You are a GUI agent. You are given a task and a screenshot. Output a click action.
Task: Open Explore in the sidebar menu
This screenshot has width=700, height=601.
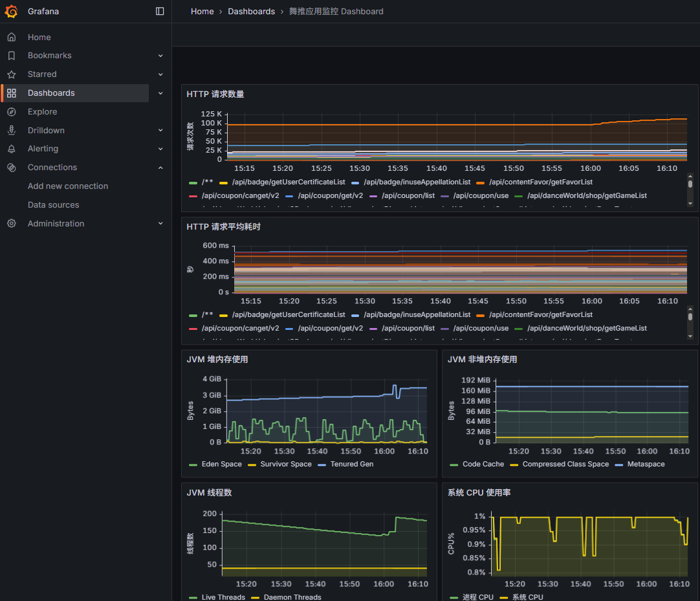[43, 112]
